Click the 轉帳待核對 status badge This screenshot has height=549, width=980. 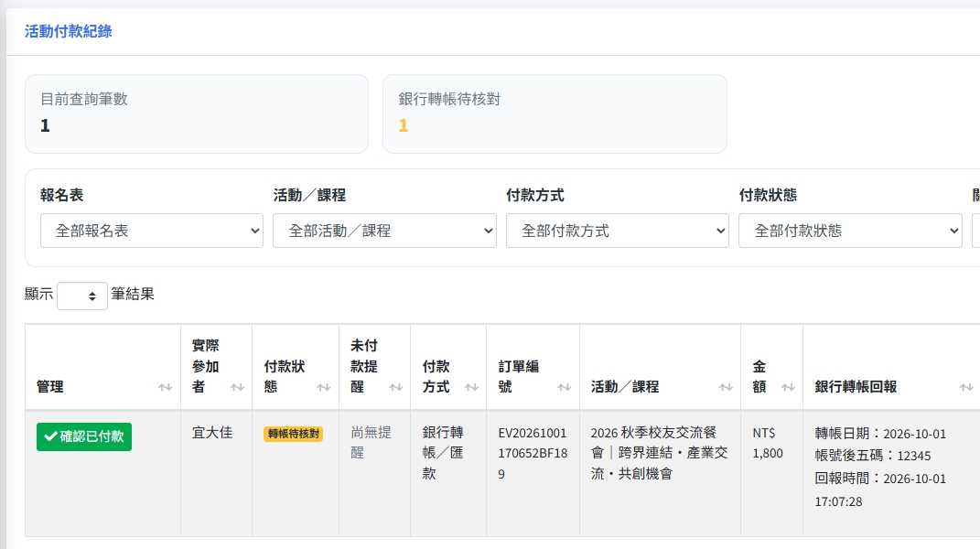[x=293, y=434]
